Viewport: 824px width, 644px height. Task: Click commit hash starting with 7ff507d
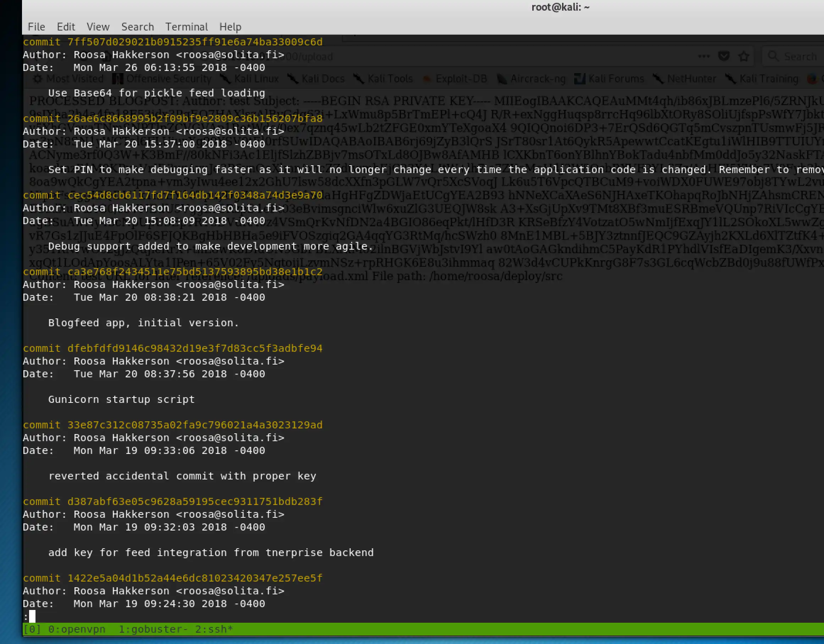point(195,42)
